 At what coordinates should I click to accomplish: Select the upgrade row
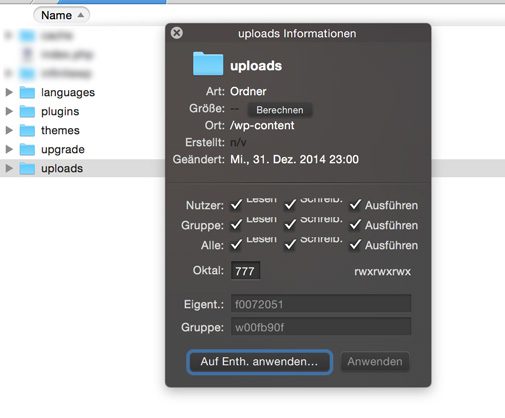point(82,149)
